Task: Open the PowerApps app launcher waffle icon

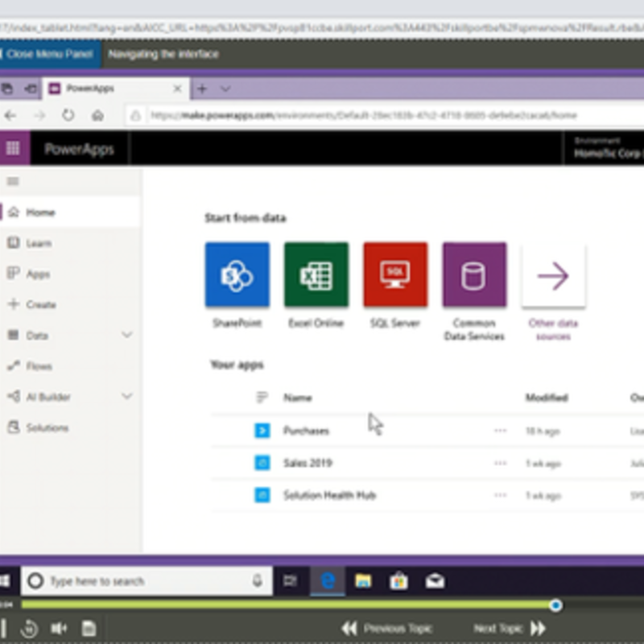Action: (13, 148)
